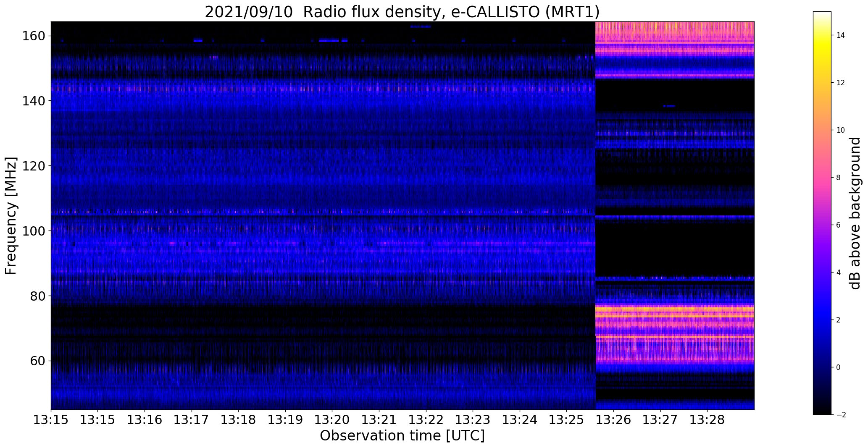Click the 100 frequency tick label
The width and height of the screenshot is (868, 448).
pyautogui.click(x=34, y=231)
